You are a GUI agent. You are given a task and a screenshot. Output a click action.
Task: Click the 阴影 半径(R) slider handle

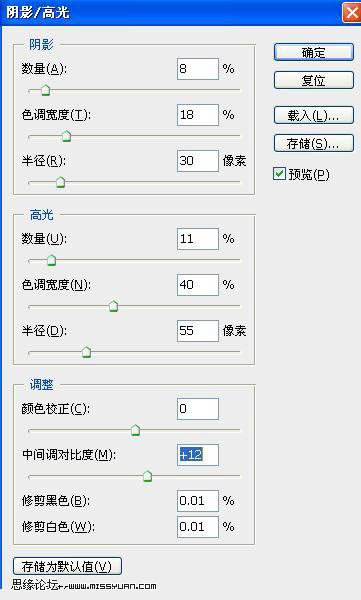(x=60, y=182)
